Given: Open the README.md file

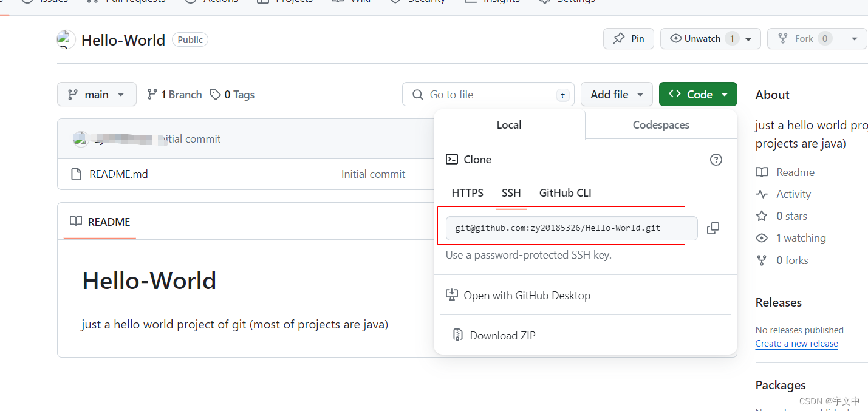Looking at the screenshot, I should (118, 174).
